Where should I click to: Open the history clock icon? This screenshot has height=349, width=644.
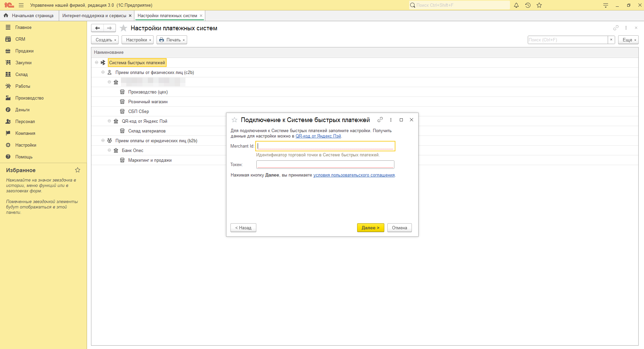pyautogui.click(x=528, y=5)
